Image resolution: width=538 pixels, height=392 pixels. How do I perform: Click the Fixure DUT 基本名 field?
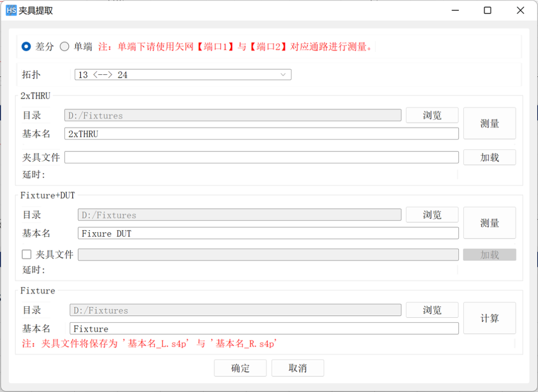268,233
